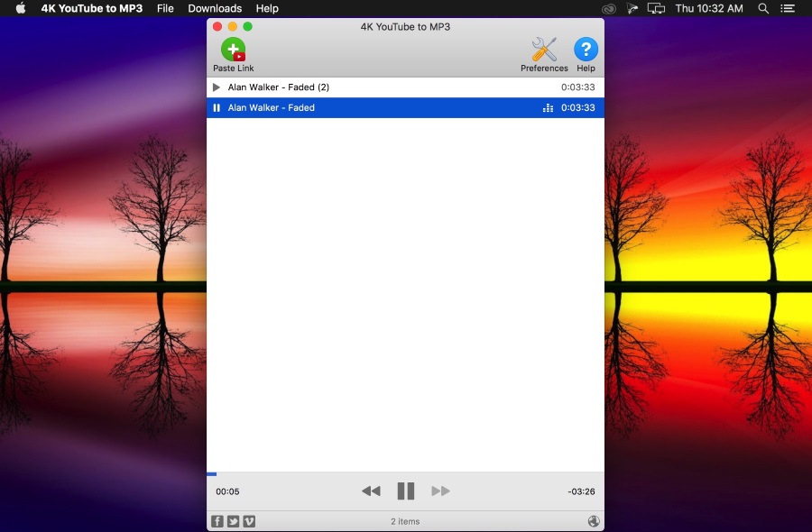The image size is (812, 532).
Task: Click the remaining time -03:26
Action: (581, 491)
